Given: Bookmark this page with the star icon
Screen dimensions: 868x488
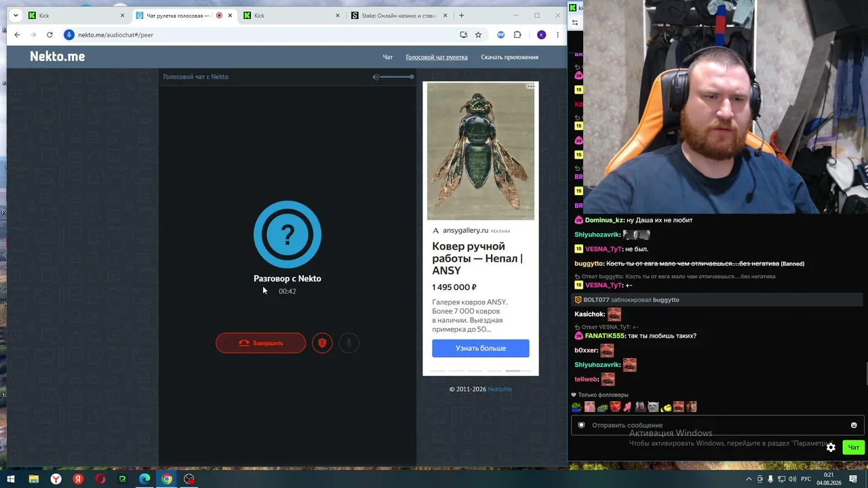Looking at the screenshot, I should 478,35.
